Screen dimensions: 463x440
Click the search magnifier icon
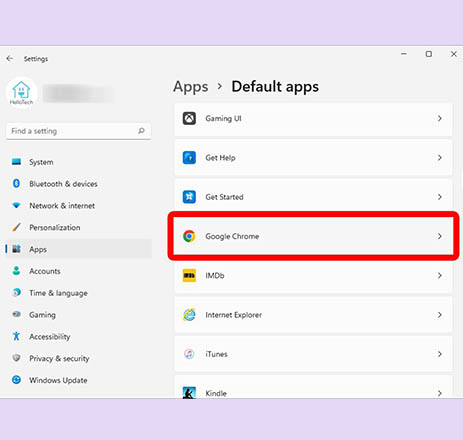(x=141, y=131)
